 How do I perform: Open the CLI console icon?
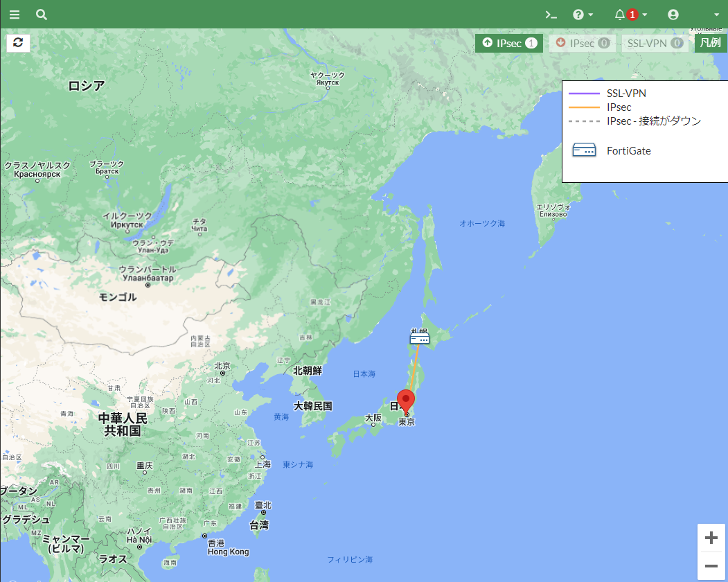pyautogui.click(x=551, y=15)
